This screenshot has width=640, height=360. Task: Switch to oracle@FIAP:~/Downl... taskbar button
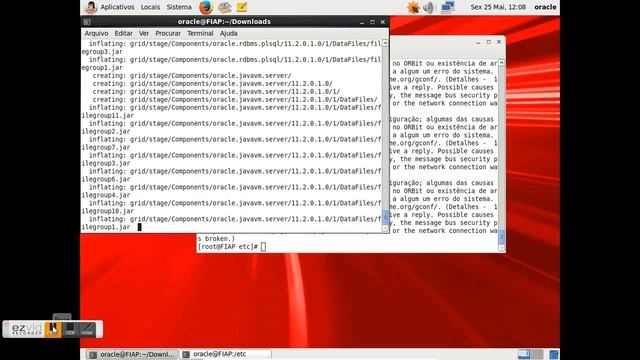(x=132, y=354)
